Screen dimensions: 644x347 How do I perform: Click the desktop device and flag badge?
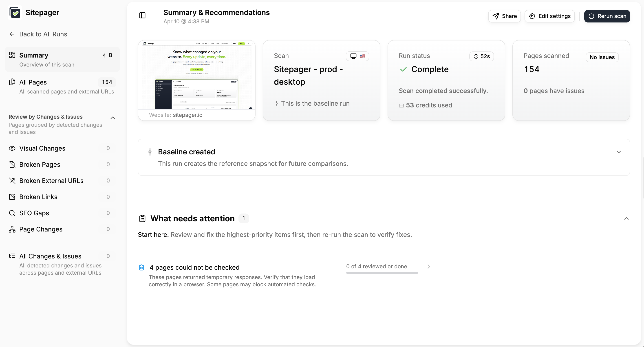coord(357,56)
